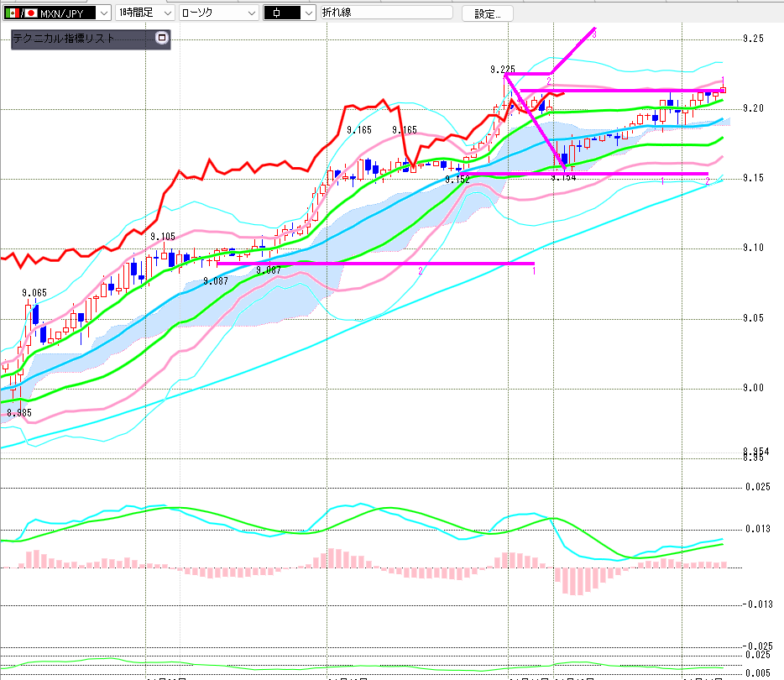The width and height of the screenshot is (784, 680).
Task: Expand the テクニカル指標リスト panel with its square button
Action: point(162,38)
